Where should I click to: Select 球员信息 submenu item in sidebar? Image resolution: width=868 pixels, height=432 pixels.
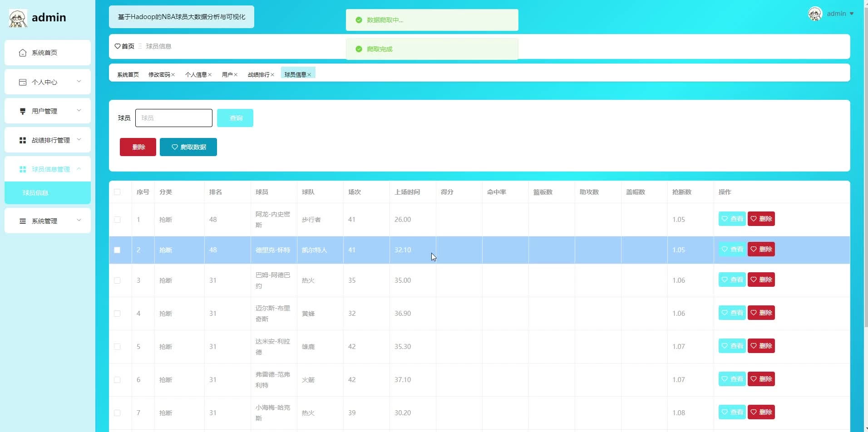35,193
